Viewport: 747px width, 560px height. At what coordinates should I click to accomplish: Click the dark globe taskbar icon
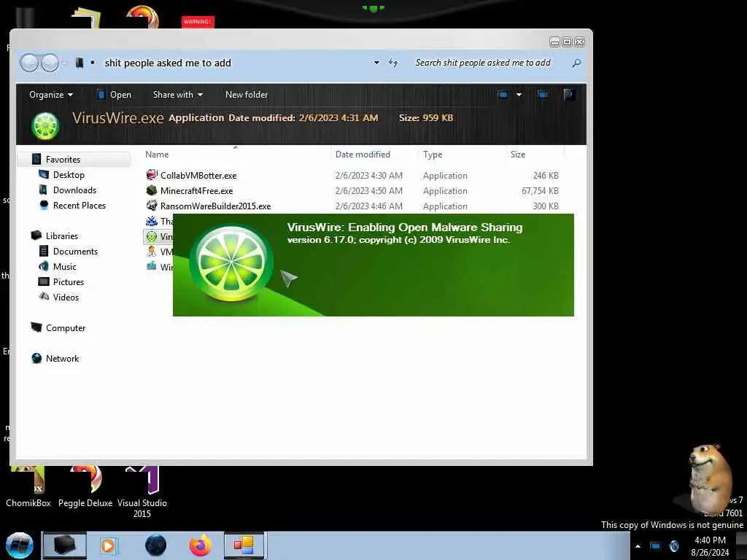point(156,545)
